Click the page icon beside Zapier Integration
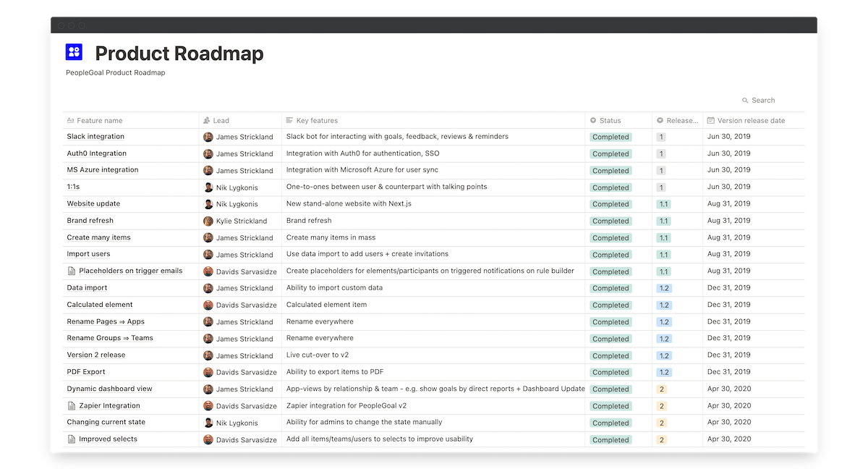868x469 pixels. click(72, 406)
